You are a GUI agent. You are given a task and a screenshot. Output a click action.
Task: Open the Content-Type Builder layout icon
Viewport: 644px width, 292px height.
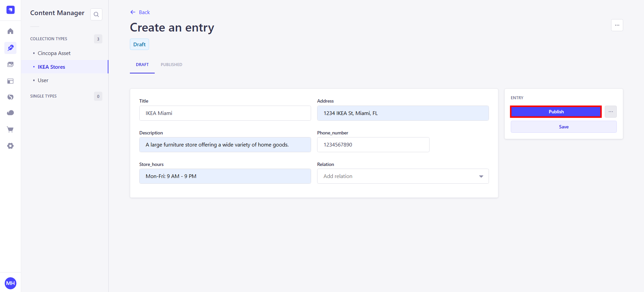[x=10, y=81]
